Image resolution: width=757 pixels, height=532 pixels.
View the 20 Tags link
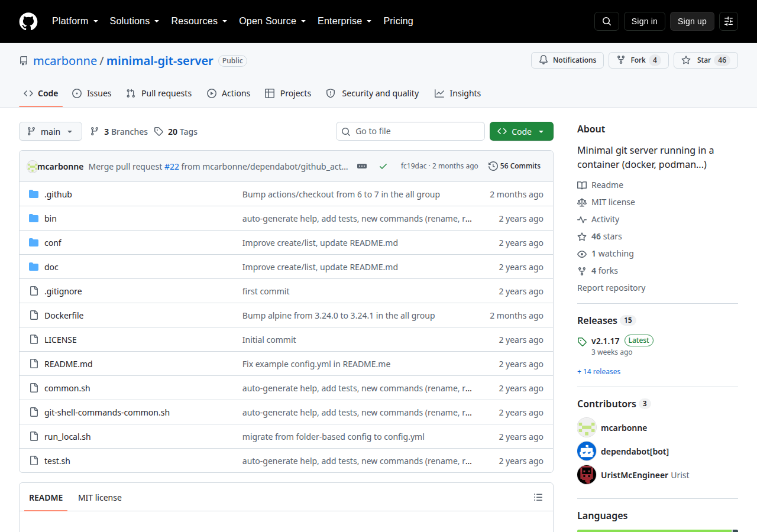pyautogui.click(x=176, y=132)
